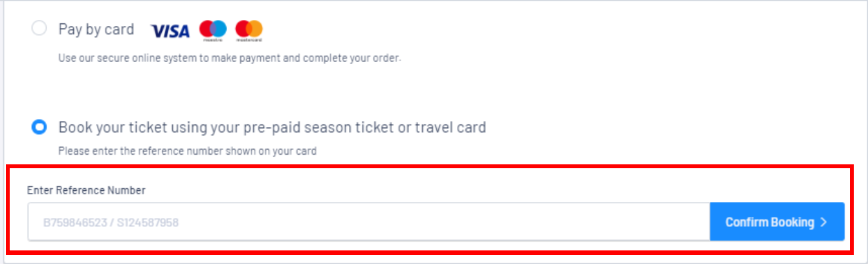Viewport: 868px width, 264px height.
Task: Click inside the reference number input field
Action: click(x=369, y=222)
